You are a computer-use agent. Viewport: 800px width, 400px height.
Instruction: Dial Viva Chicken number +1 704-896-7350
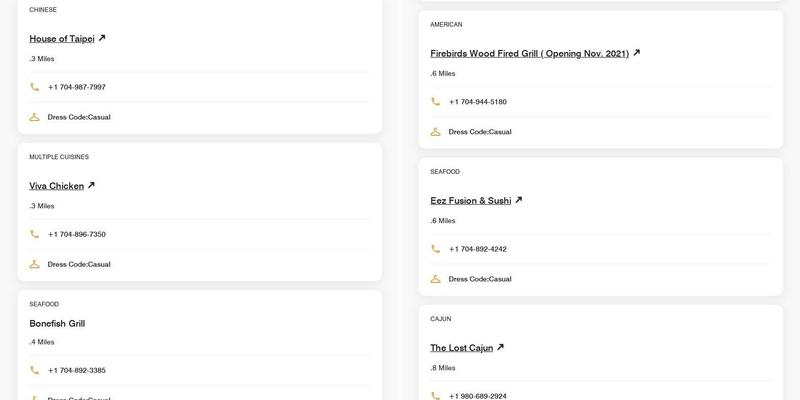pyautogui.click(x=77, y=234)
